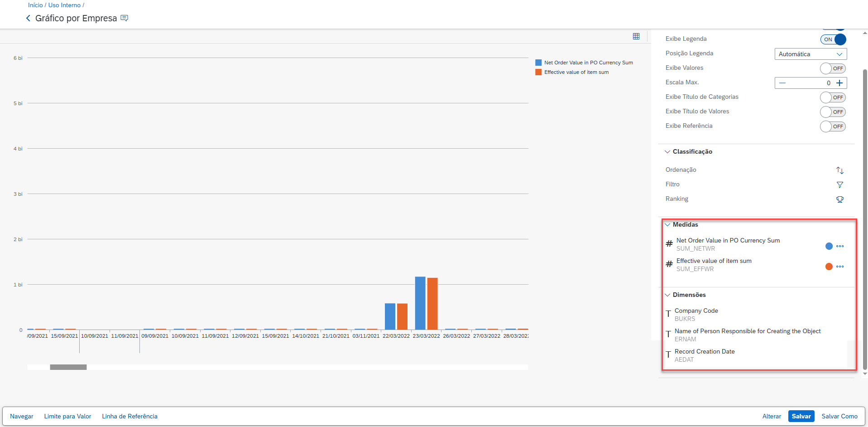Turn off the Exibe Legenda switch
The height and width of the screenshot is (427, 868).
click(833, 39)
